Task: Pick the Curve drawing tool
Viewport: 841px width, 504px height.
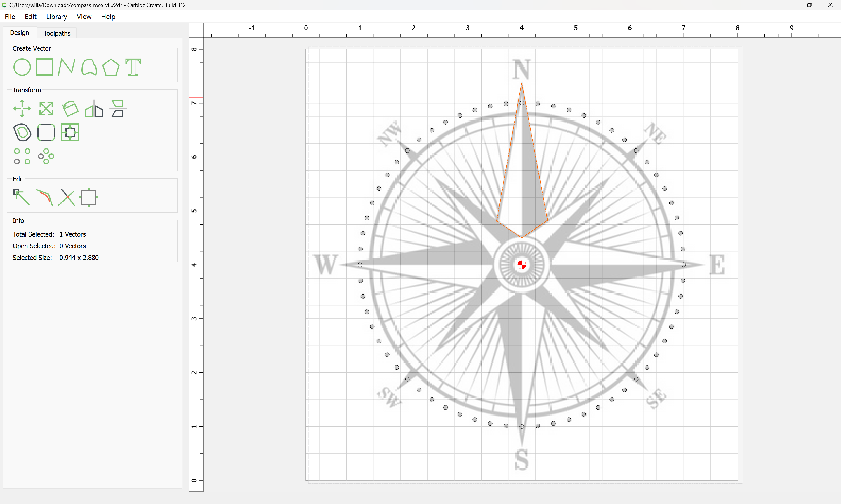Action: pyautogui.click(x=89, y=67)
